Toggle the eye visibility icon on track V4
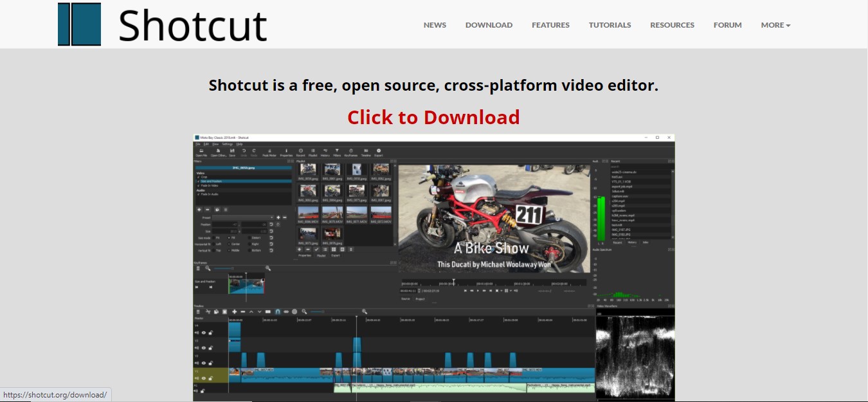The width and height of the screenshot is (868, 402). click(x=204, y=333)
